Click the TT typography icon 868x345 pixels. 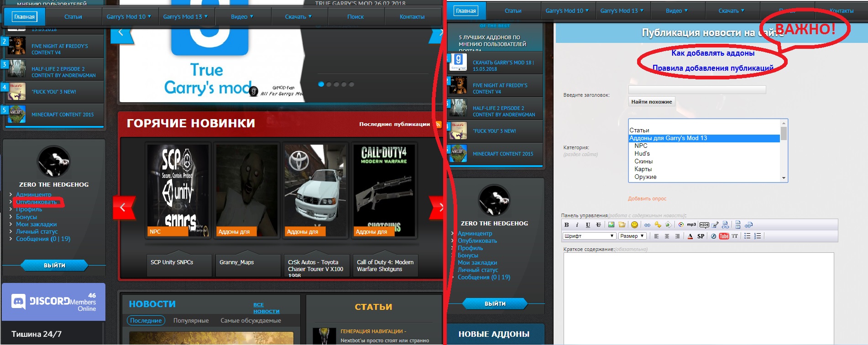coord(735,236)
